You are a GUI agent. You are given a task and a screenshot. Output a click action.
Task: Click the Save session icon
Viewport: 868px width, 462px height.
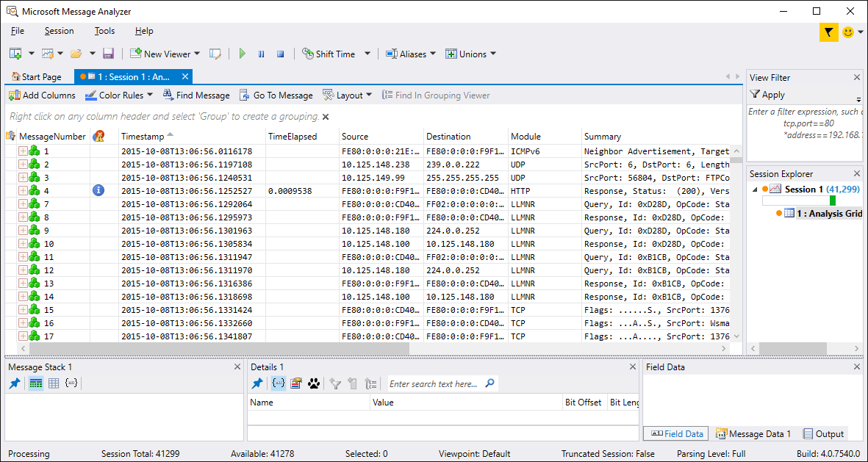[108, 53]
